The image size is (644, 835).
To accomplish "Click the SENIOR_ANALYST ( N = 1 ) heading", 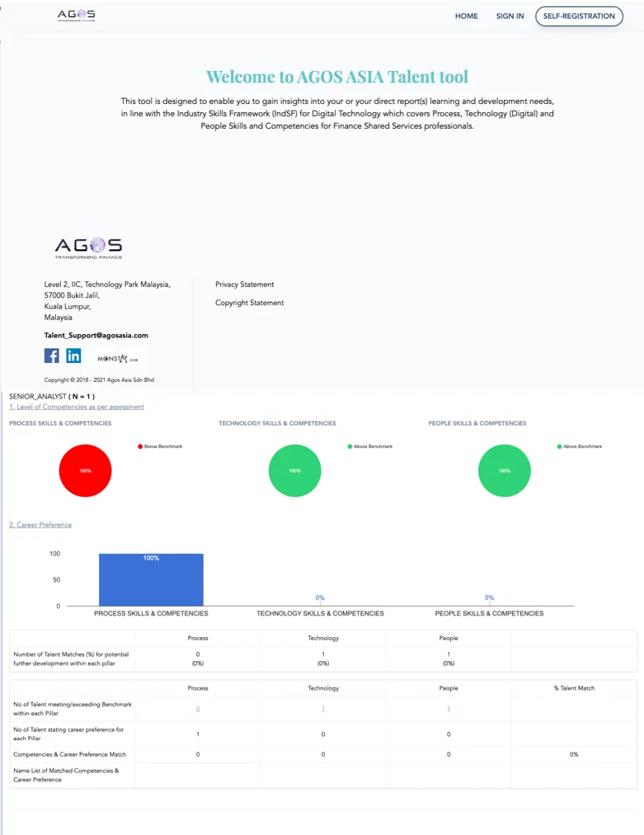I will tap(52, 396).
